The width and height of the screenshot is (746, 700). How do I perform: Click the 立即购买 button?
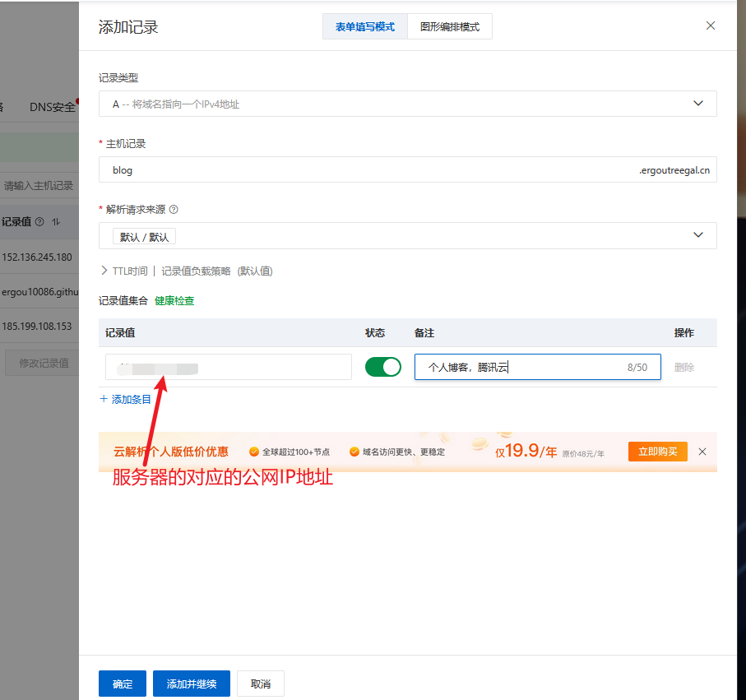click(x=657, y=452)
